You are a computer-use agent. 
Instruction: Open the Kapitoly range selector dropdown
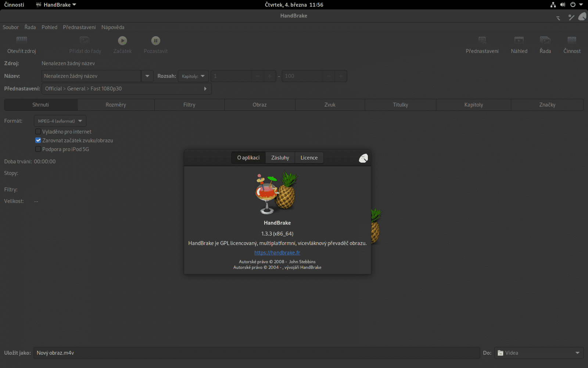point(193,76)
